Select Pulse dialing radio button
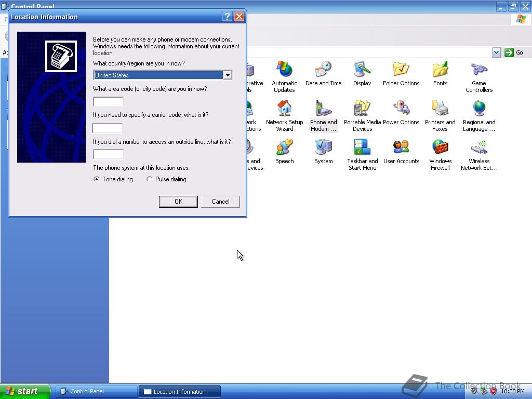 click(149, 179)
